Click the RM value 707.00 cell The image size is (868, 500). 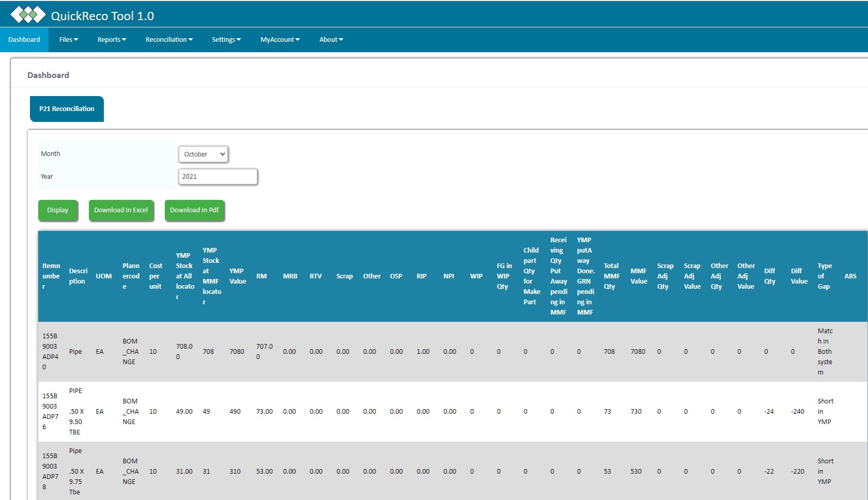[265, 352]
